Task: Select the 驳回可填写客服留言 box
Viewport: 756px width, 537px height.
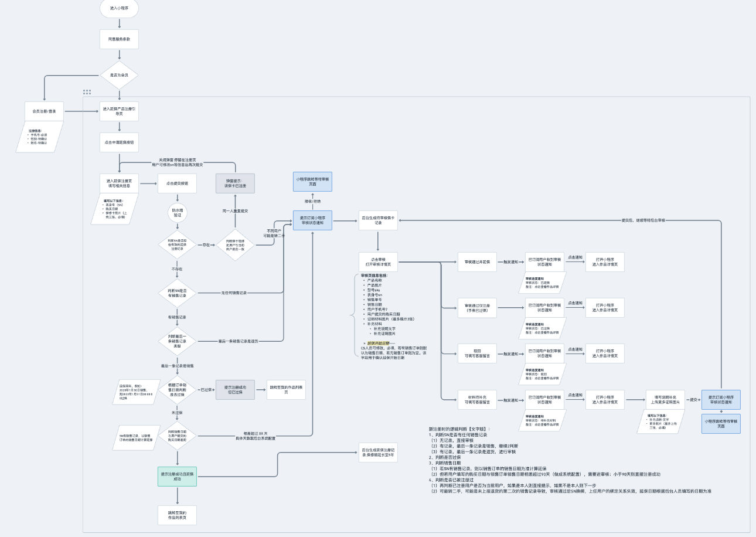Action: point(478,354)
